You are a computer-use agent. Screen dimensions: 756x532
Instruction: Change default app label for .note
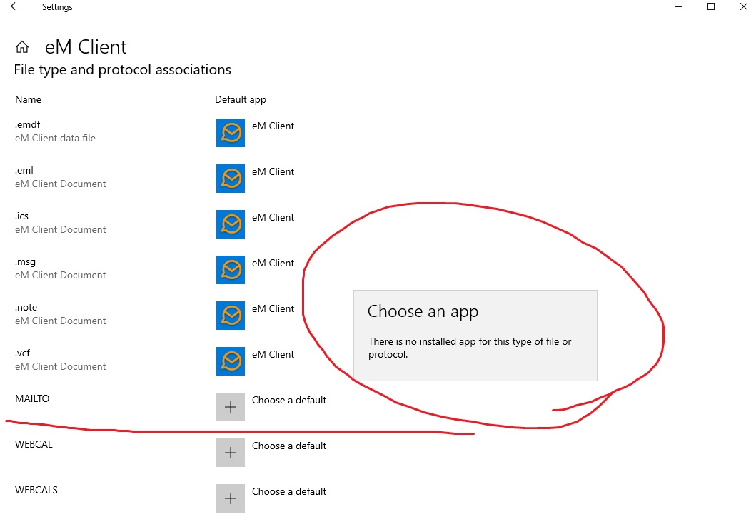(x=273, y=308)
